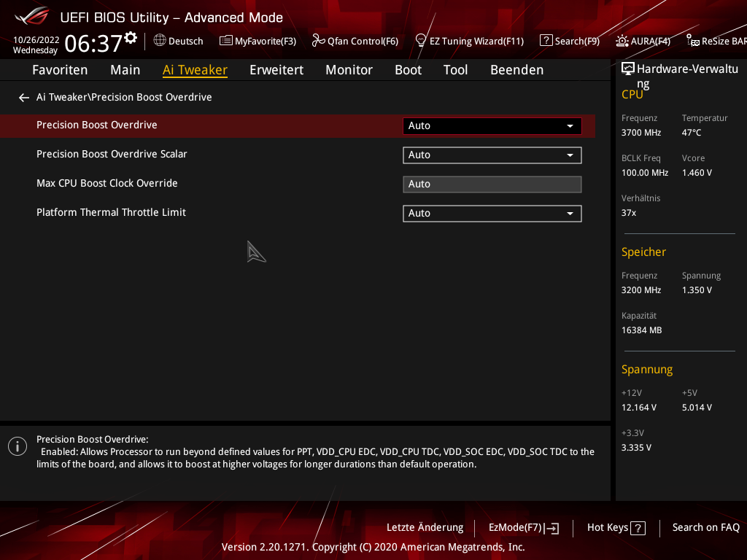
Task: Click the settings gear icon next to clock
Action: (x=131, y=38)
